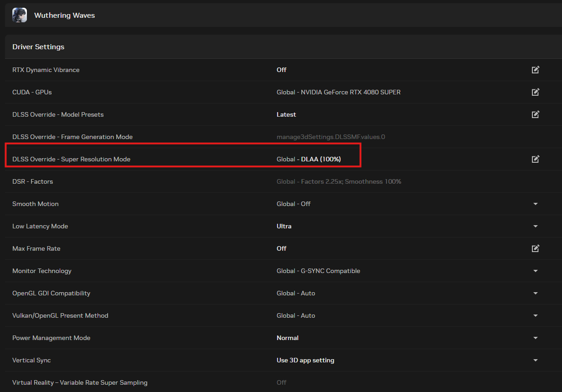Select the Smooth Motion label
This screenshot has width=562, height=392.
click(36, 204)
